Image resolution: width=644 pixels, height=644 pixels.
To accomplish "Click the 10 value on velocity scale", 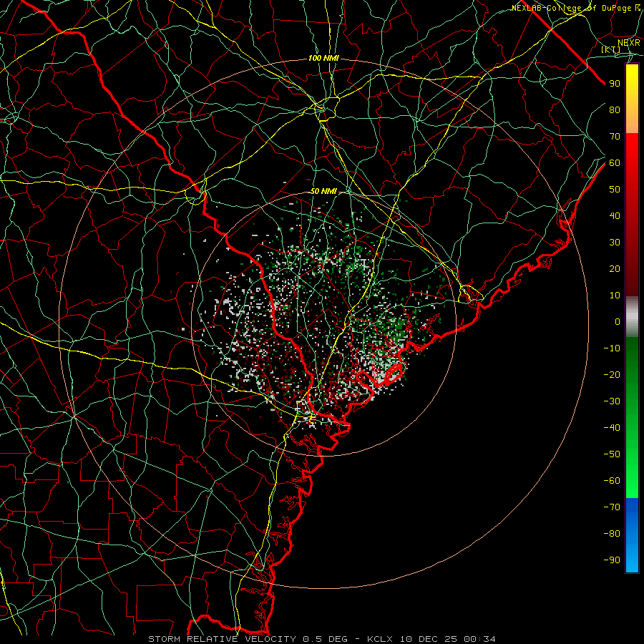I will click(x=615, y=296).
